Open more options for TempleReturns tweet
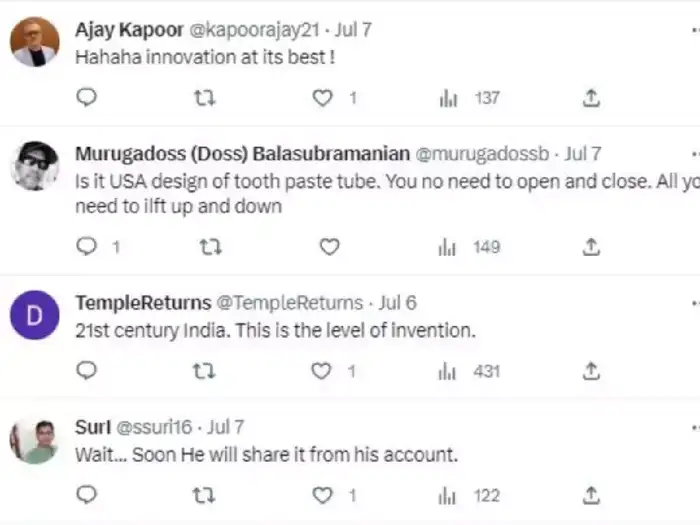 pyautogui.click(x=694, y=303)
